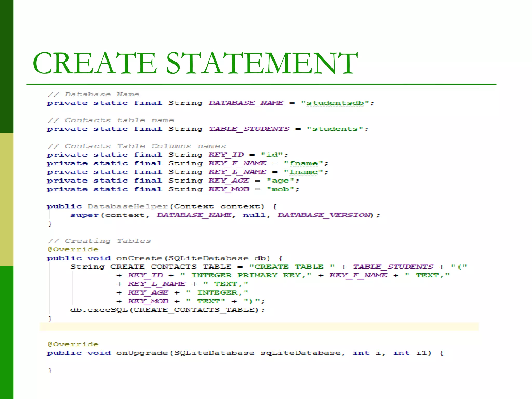Click the Database Name comment line
Image resolution: width=532 pixels, height=399 pixels.
(x=94, y=95)
